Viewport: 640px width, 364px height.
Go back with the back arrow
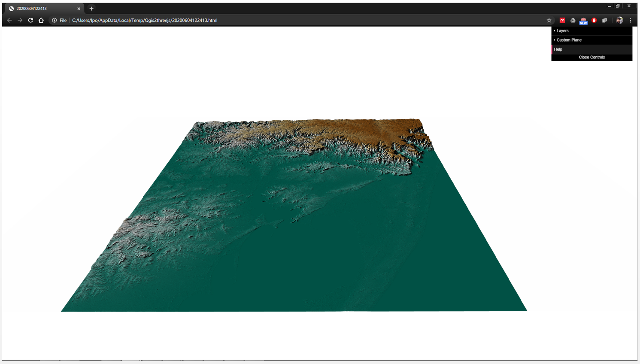coord(9,20)
